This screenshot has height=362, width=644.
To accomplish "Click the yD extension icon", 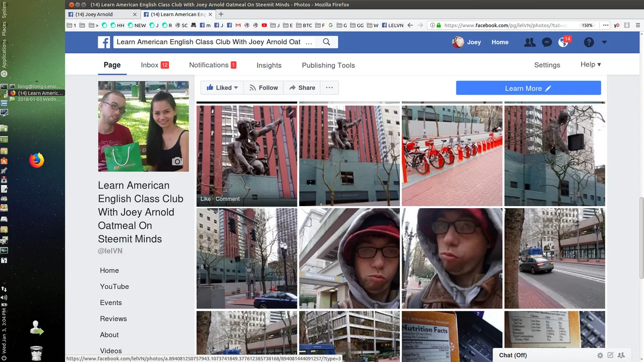I will pyautogui.click(x=617, y=25).
